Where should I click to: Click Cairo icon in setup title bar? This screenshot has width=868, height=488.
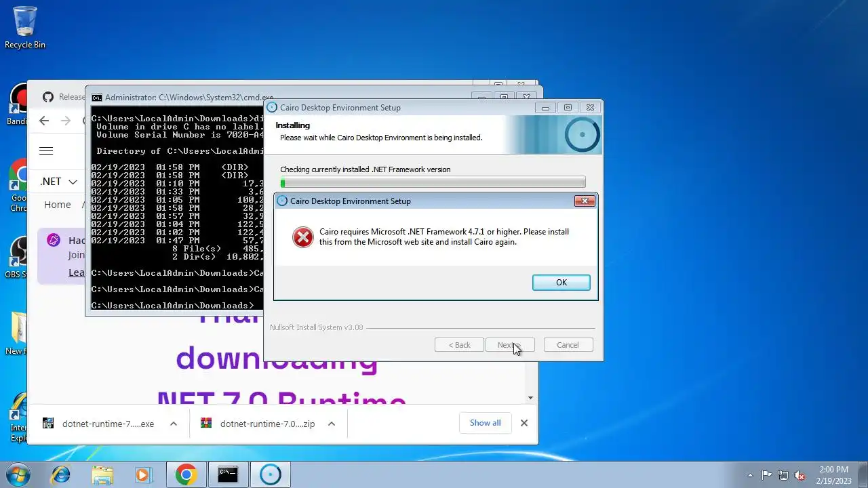click(272, 107)
